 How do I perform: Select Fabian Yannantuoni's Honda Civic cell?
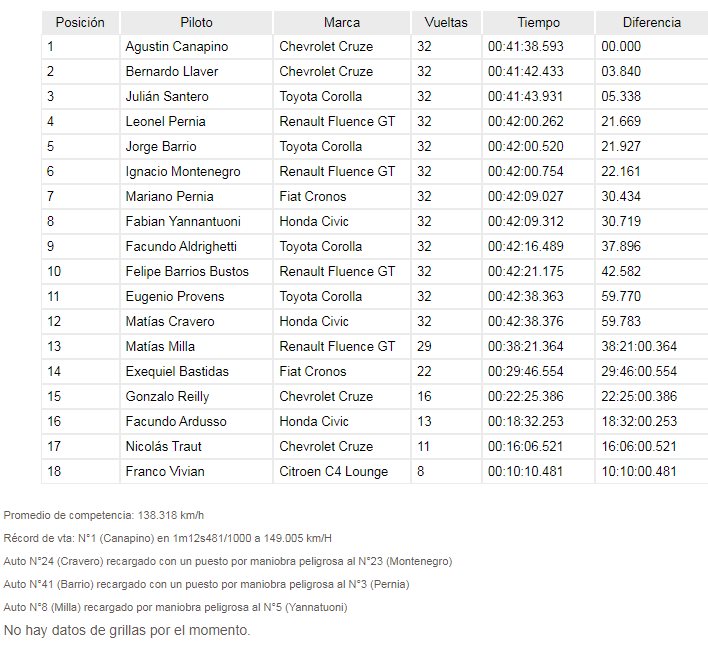pyautogui.click(x=314, y=222)
